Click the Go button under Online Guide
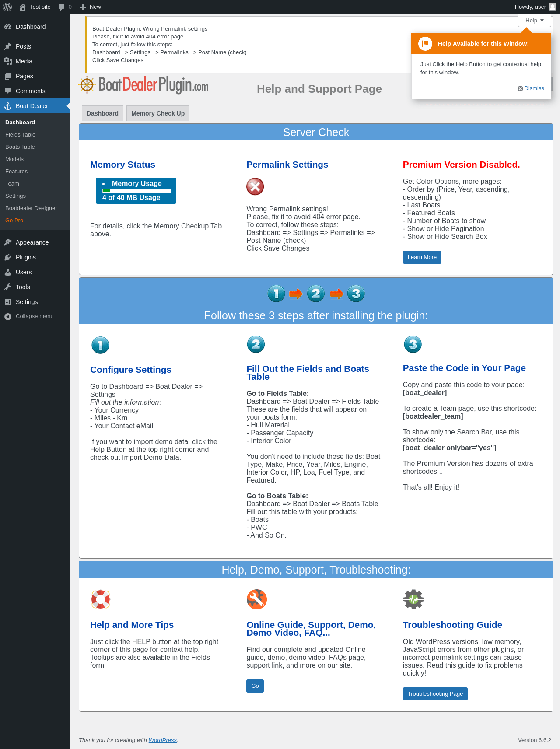Viewport: 560px width, 749px height. [255, 686]
